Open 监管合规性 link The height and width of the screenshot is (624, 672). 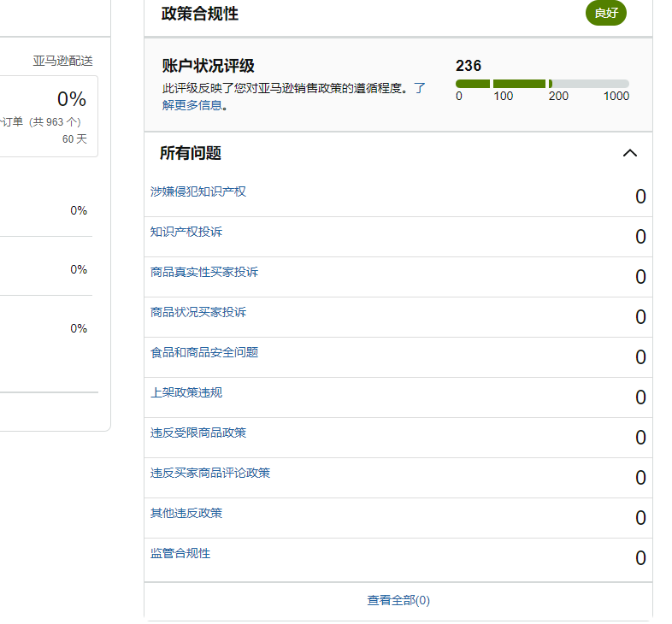click(180, 553)
